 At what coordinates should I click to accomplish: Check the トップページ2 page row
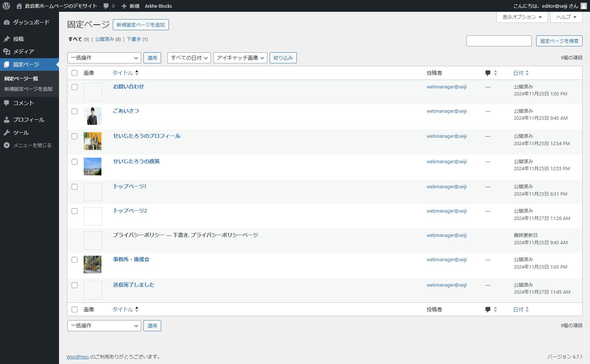coord(74,211)
